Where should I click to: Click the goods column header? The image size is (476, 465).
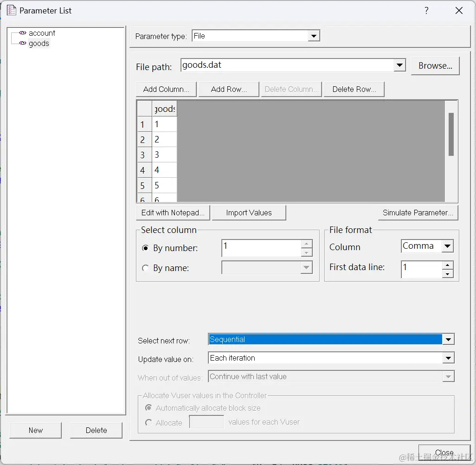click(164, 109)
